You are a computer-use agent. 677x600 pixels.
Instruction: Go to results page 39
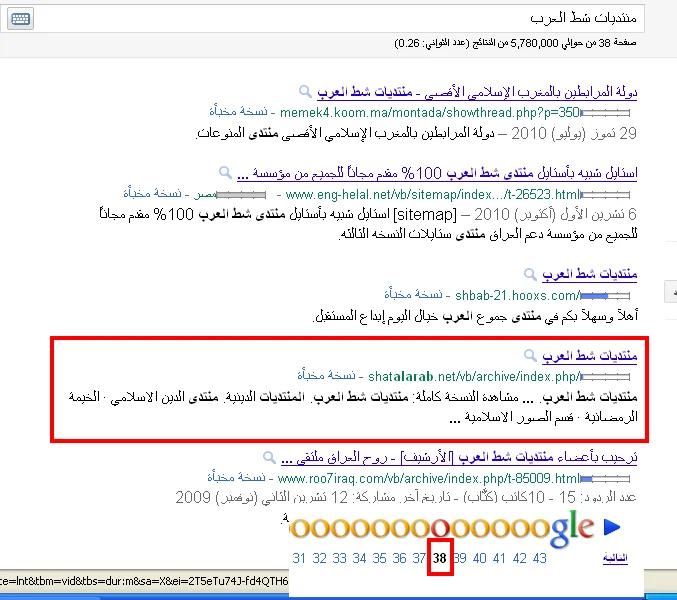[x=460, y=558]
